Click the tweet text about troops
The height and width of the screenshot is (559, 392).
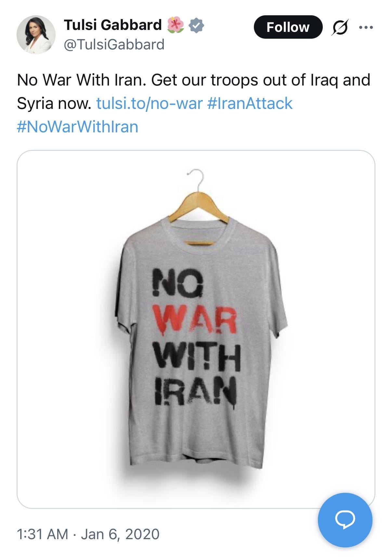click(193, 80)
